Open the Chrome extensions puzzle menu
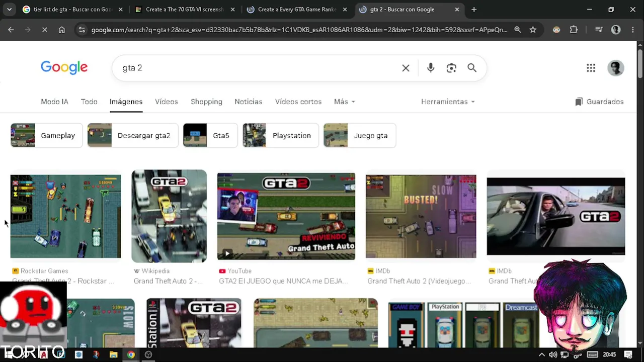Screen dimensions: 644x362 (574, 30)
